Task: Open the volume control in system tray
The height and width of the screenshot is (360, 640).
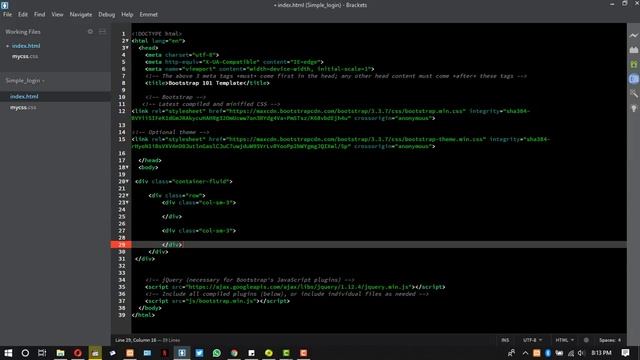Action: [581, 353]
